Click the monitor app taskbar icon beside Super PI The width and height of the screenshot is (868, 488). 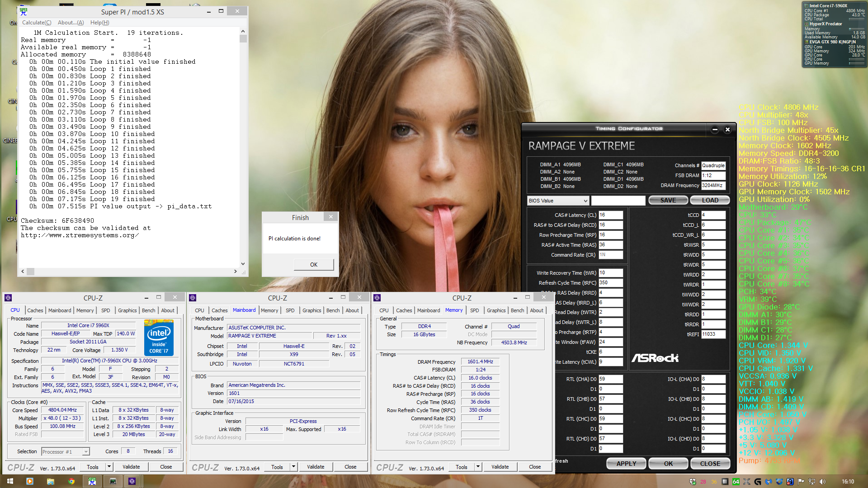click(x=113, y=481)
